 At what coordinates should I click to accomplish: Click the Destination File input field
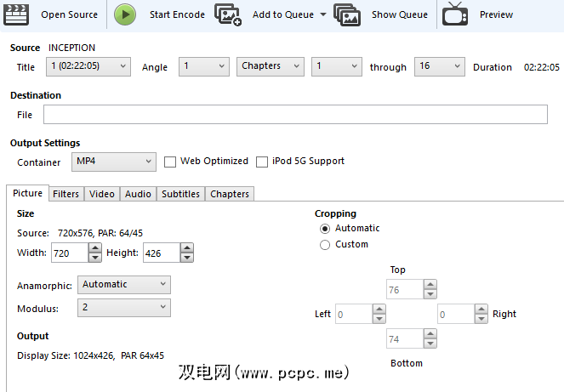tap(295, 115)
